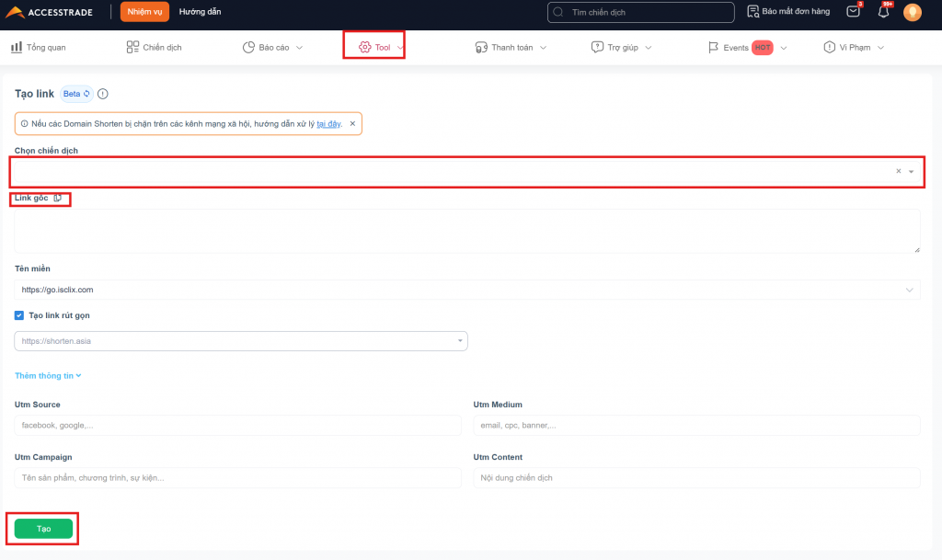Viewport: 942px width, 560px height.
Task: Open the user profile avatar
Action: click(x=912, y=12)
